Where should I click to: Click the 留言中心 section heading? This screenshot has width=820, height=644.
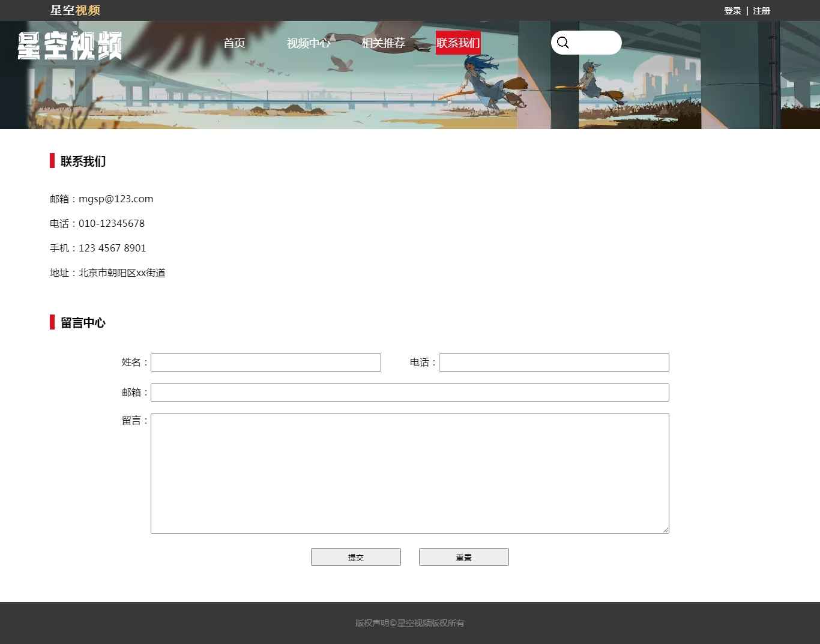[83, 323]
